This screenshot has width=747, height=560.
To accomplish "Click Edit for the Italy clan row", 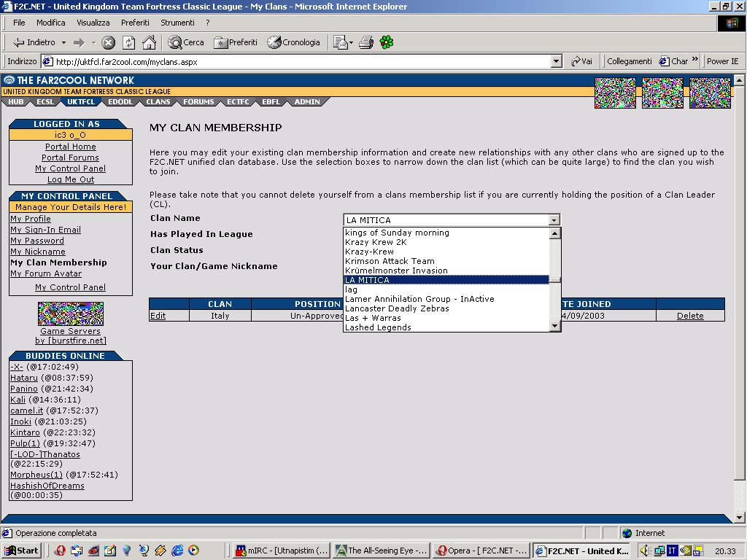I will click(x=158, y=316).
